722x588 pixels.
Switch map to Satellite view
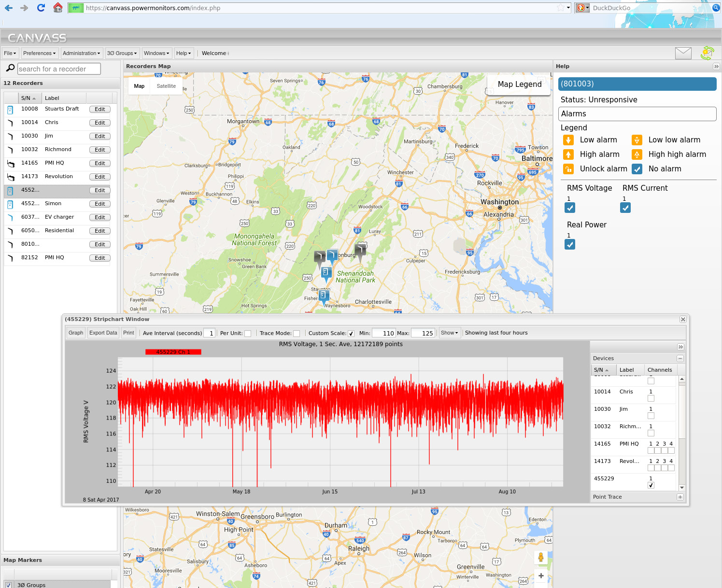pos(166,86)
